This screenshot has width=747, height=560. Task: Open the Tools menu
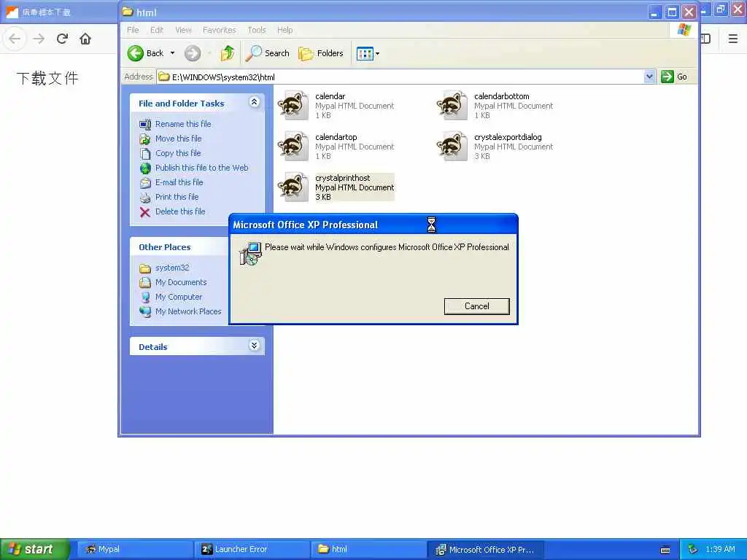point(256,30)
